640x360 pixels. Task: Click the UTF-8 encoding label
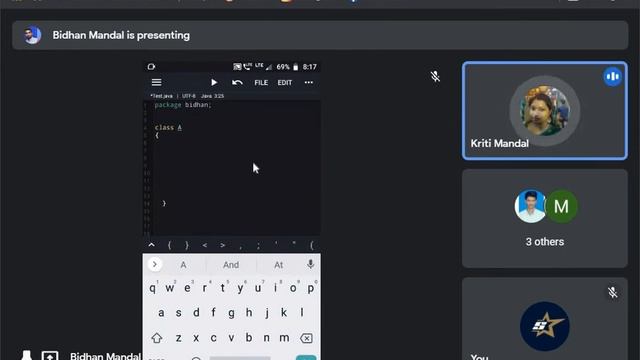click(189, 96)
